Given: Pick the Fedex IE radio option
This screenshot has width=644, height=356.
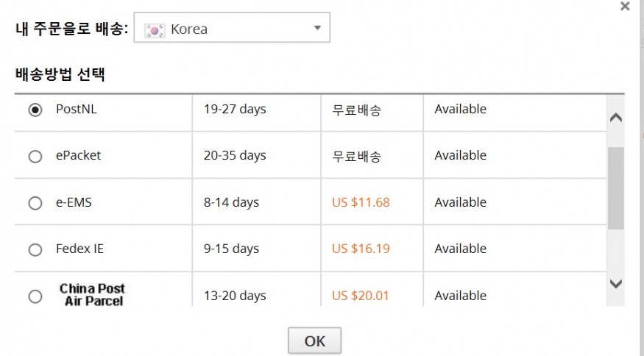Looking at the screenshot, I should click(x=35, y=249).
